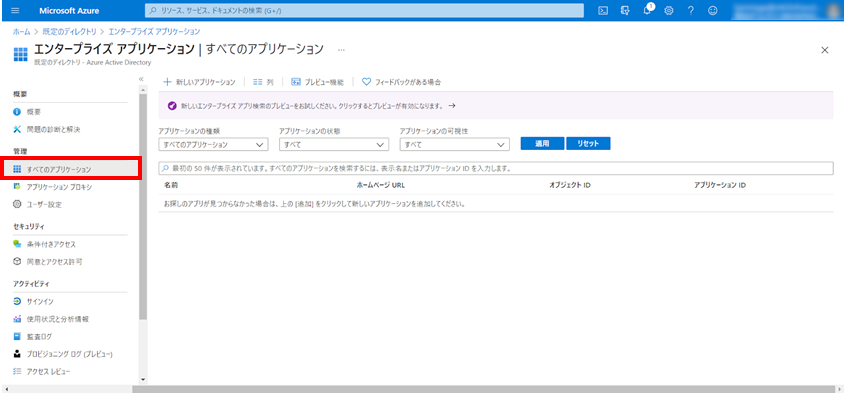Go to 既定のディレクトリ in the breadcrumb
Viewport: 844px width, 393px height.
70,32
